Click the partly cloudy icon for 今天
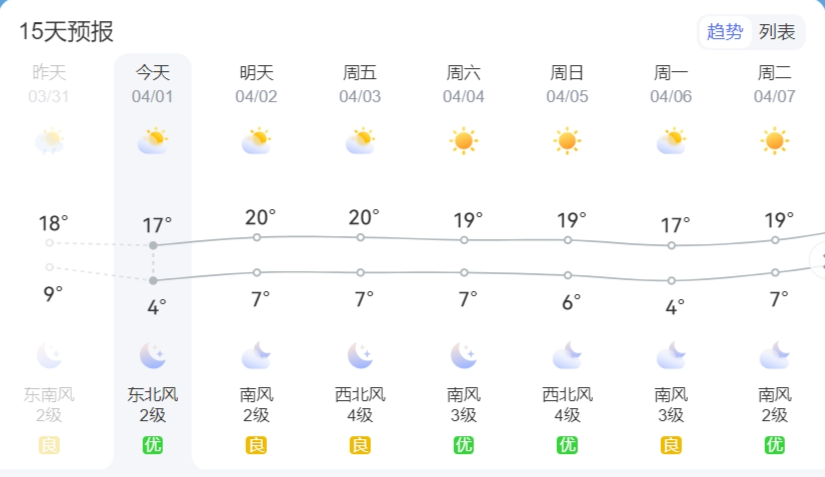 [153, 141]
